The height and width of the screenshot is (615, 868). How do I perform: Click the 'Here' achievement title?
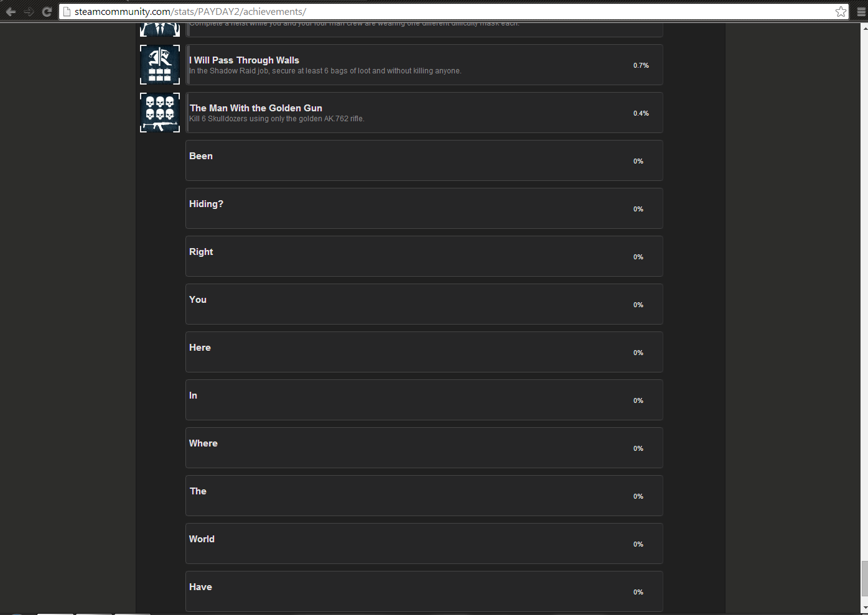tap(200, 348)
